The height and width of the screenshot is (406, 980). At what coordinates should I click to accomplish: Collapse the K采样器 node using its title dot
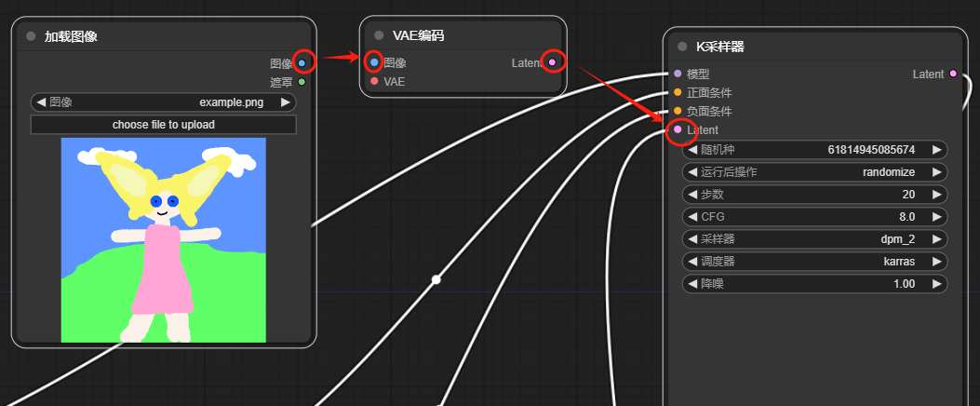pyautogui.click(x=682, y=47)
